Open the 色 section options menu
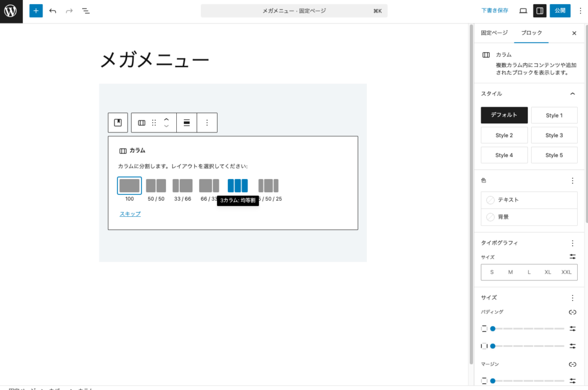This screenshot has width=588, height=390. (572, 180)
